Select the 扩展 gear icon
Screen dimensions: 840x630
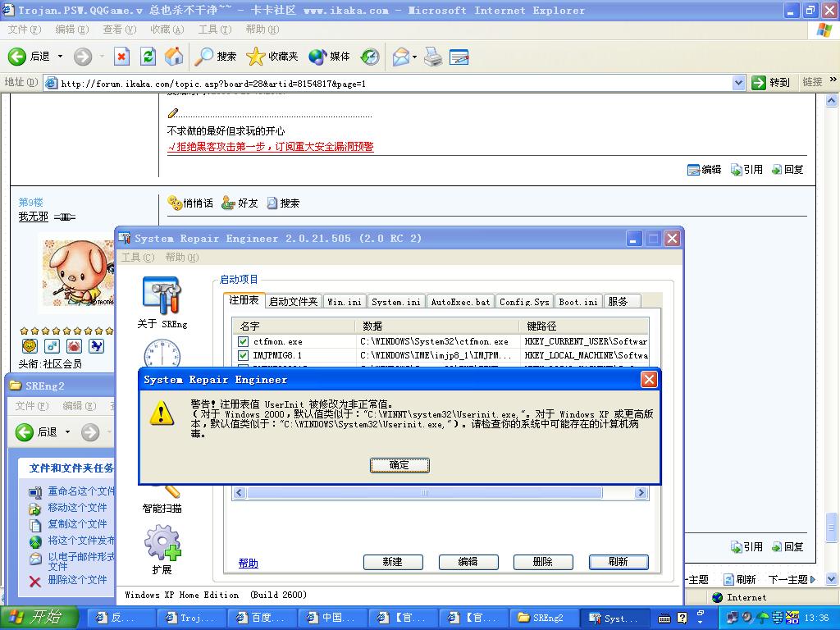[162, 549]
